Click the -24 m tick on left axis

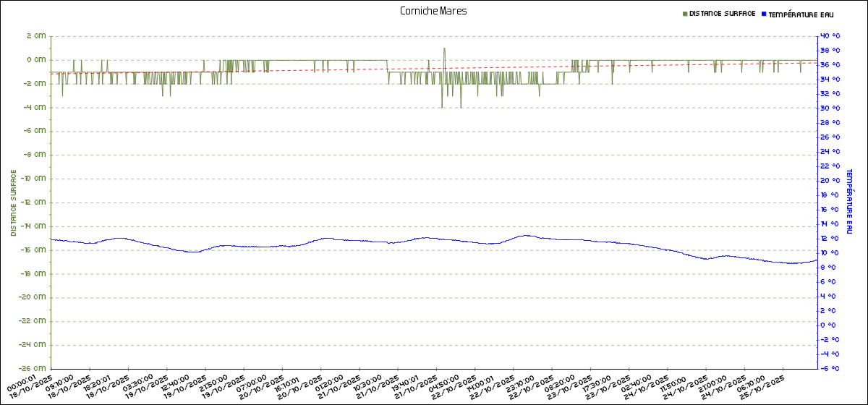[34, 345]
